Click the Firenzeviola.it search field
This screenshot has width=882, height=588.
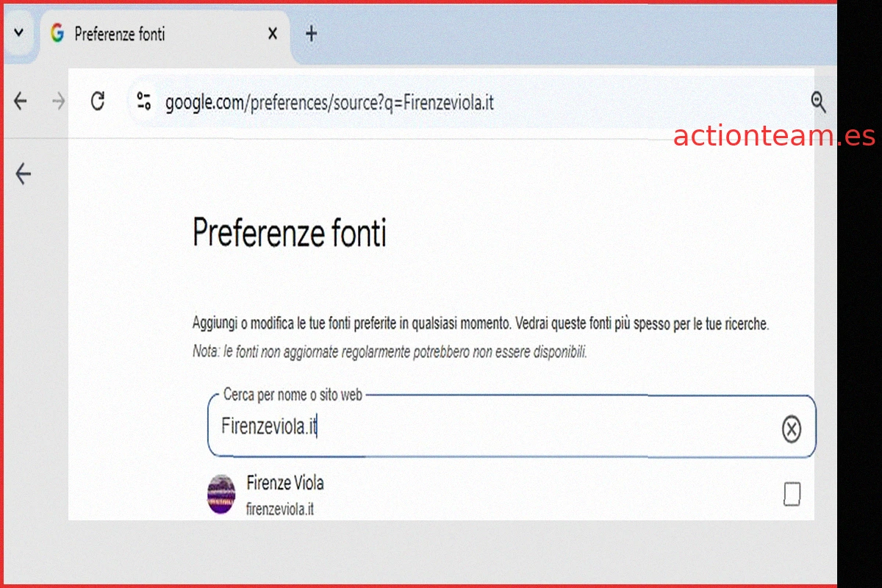pyautogui.click(x=512, y=427)
